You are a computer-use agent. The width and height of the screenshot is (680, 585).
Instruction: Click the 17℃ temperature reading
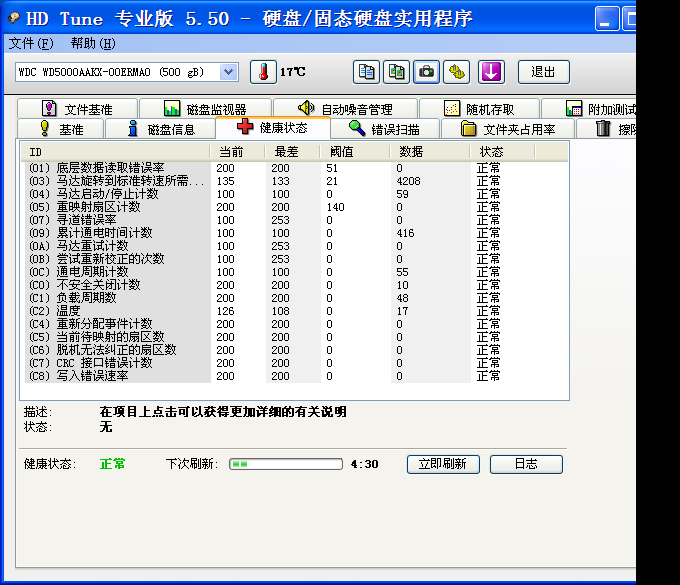pyautogui.click(x=293, y=72)
